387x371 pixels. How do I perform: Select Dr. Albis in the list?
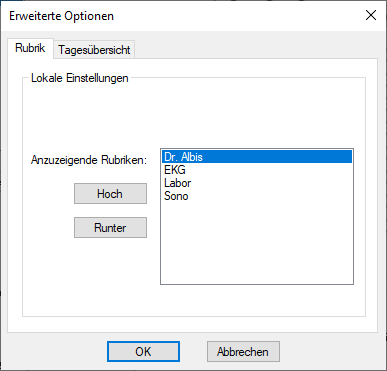(x=257, y=157)
